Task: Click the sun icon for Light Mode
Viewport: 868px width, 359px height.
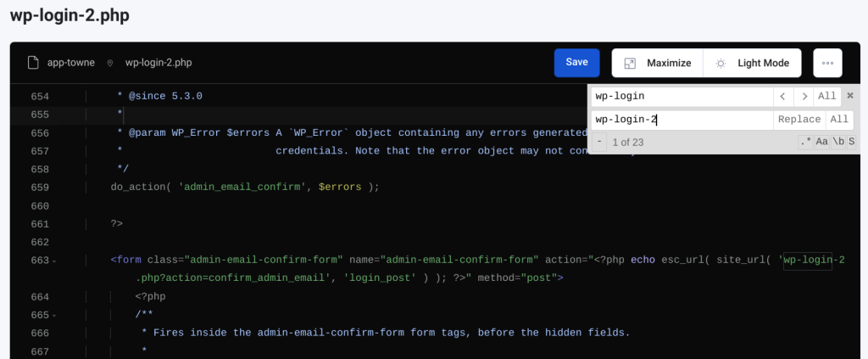Action: coord(721,63)
